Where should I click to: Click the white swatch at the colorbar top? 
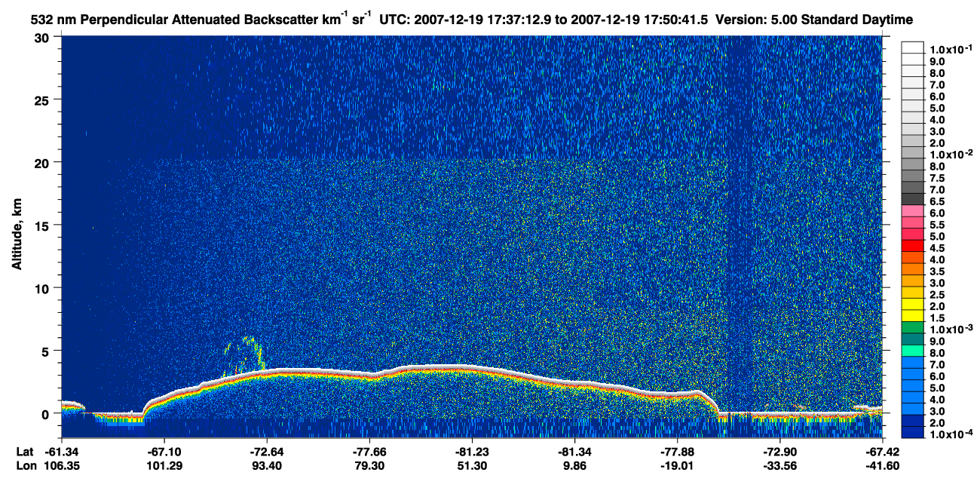coord(912,46)
